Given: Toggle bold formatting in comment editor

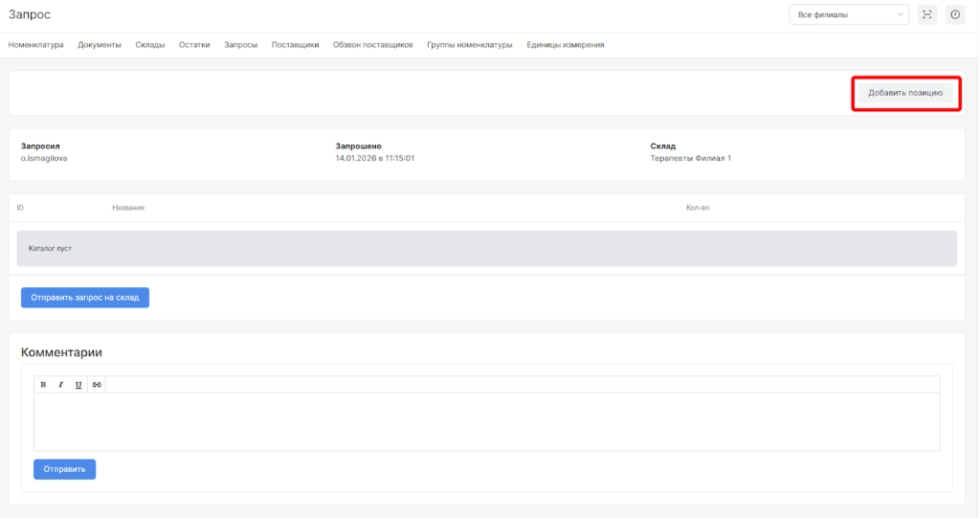Looking at the screenshot, I should pos(43,384).
